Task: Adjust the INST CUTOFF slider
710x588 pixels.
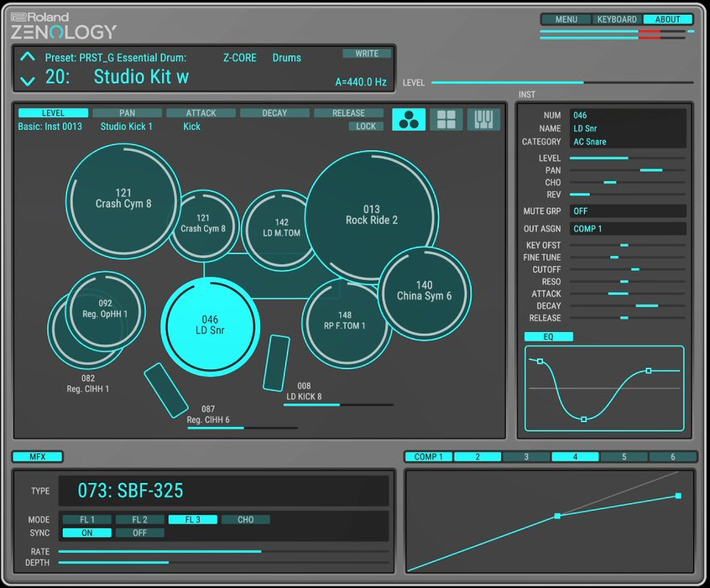Action: (627, 269)
